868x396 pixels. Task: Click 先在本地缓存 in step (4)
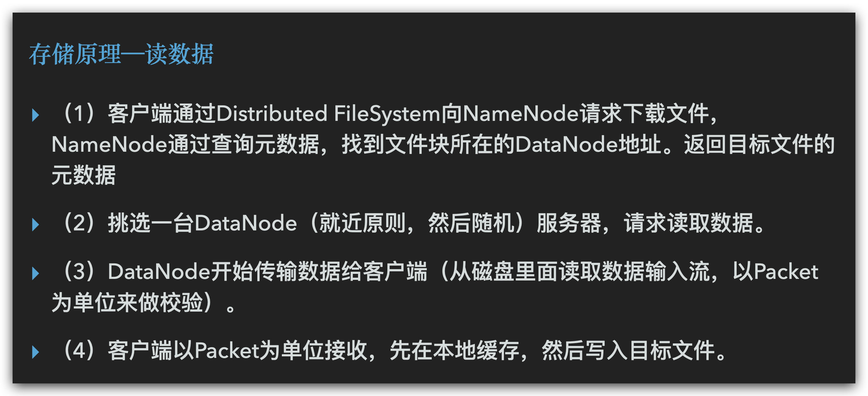454,351
